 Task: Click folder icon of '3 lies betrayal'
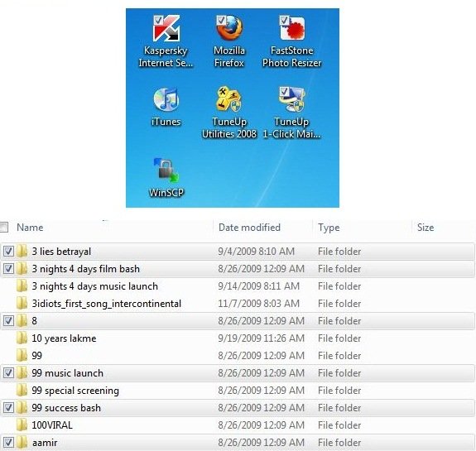22,252
